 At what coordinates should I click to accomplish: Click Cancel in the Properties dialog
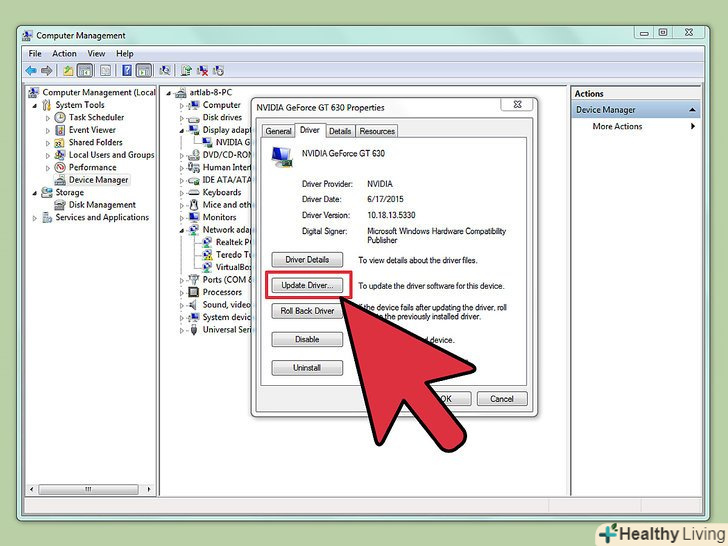tap(502, 399)
